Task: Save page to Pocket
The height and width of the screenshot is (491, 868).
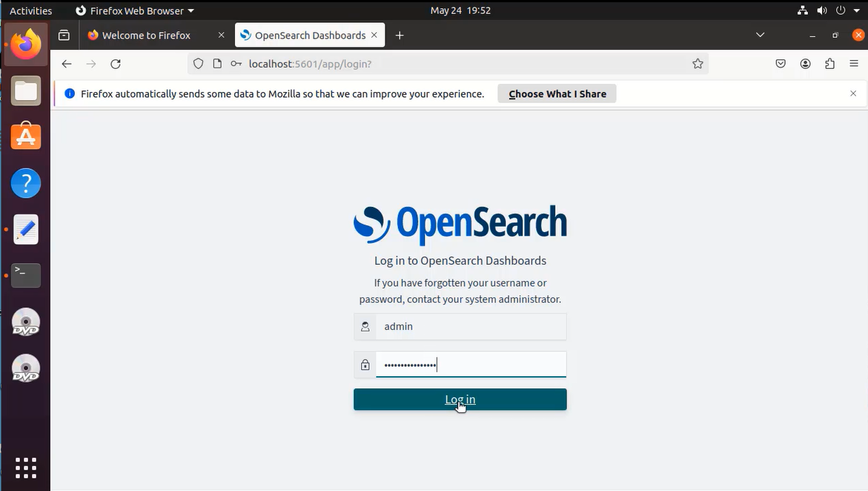Action: (x=781, y=64)
